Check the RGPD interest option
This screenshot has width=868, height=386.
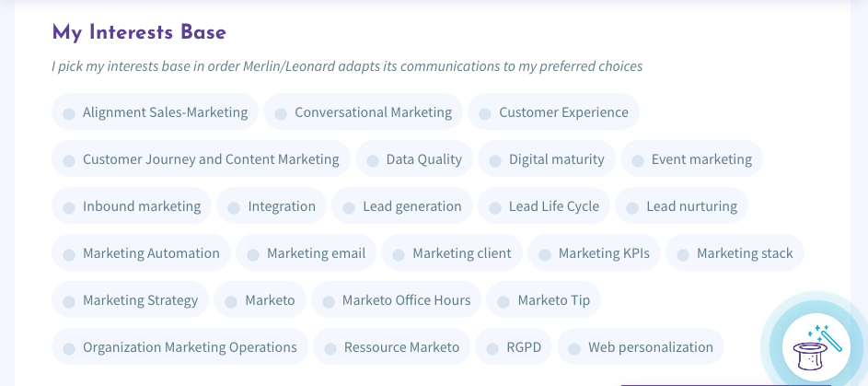point(514,347)
